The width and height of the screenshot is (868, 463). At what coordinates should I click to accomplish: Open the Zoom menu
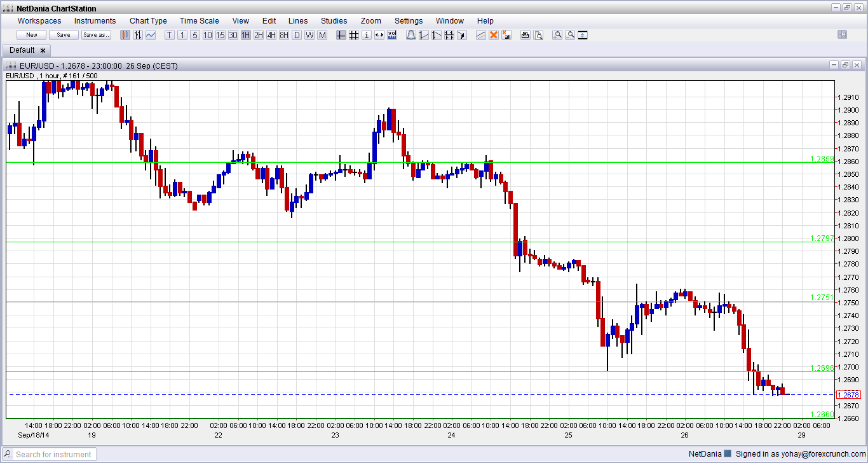pos(370,20)
